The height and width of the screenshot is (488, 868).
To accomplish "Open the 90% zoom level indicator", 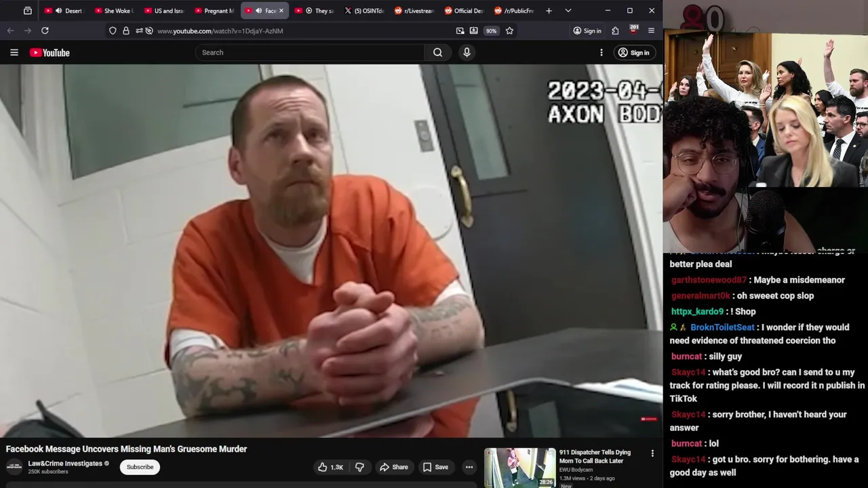I will click(491, 30).
